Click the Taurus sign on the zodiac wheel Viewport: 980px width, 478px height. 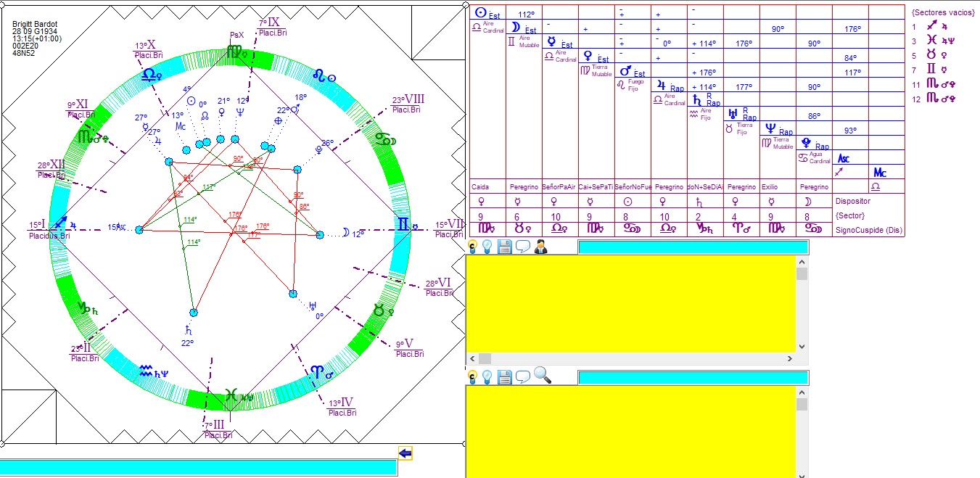[379, 310]
